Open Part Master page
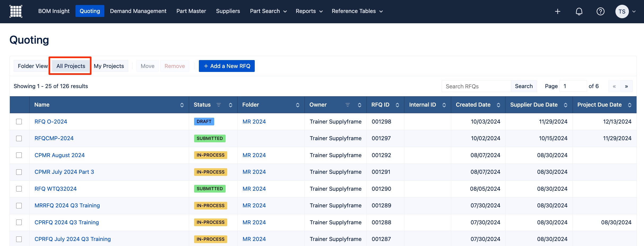The height and width of the screenshot is (246, 644). point(191,11)
